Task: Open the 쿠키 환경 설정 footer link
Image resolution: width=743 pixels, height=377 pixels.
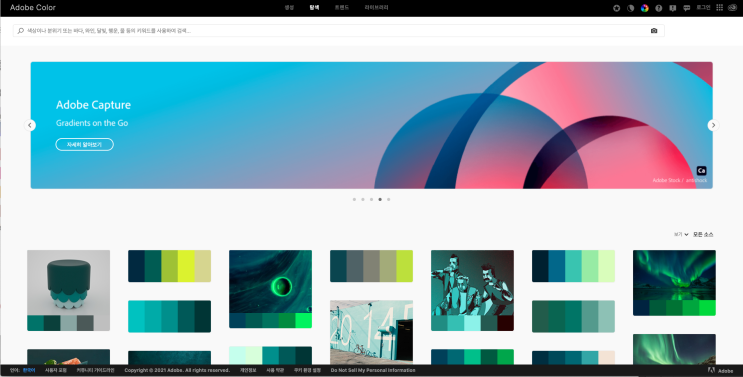Action: (308, 370)
